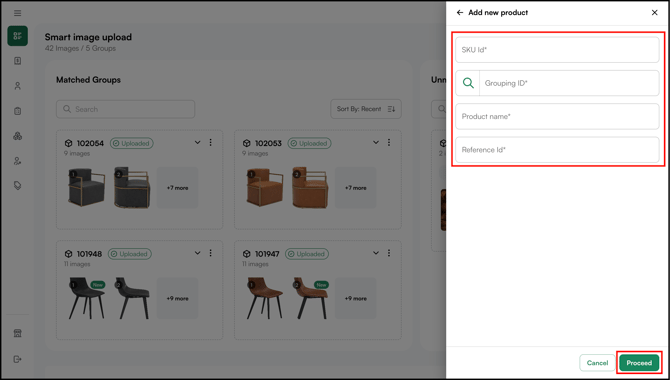The image size is (670, 380).
Task: Click the cube icon of group 101948
Action: point(68,254)
